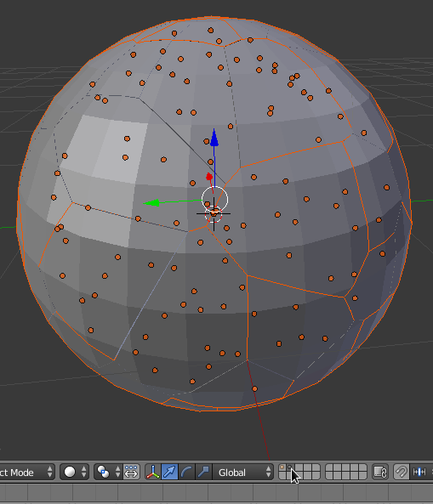This screenshot has height=504, width=433.
Task: Activate the second layer button under cursor
Action: 290,467
